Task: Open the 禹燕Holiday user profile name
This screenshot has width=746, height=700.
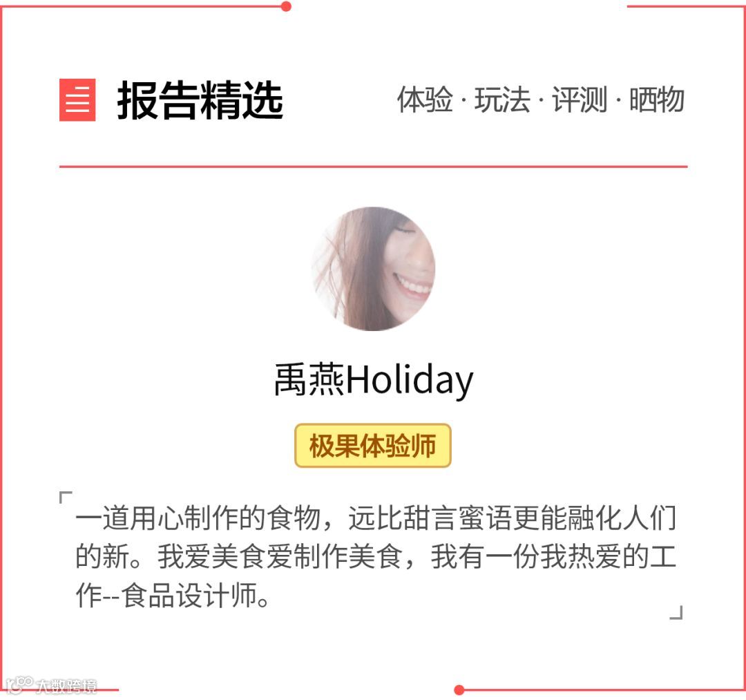Action: pos(374,380)
